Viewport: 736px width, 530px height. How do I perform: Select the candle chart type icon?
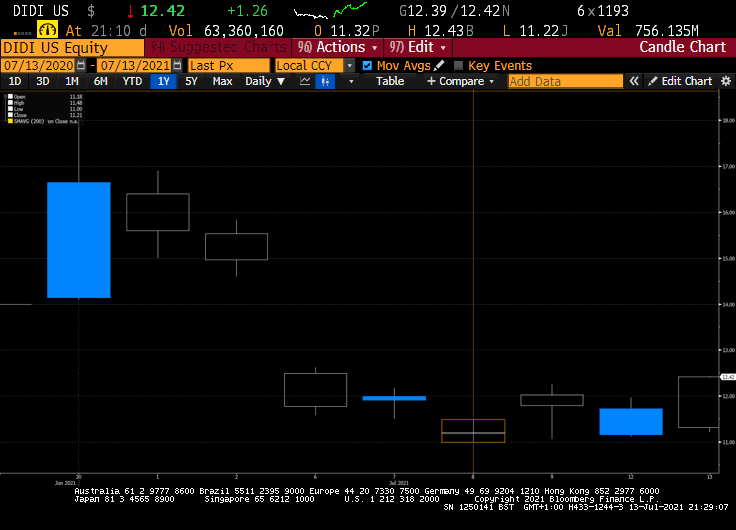click(325, 81)
